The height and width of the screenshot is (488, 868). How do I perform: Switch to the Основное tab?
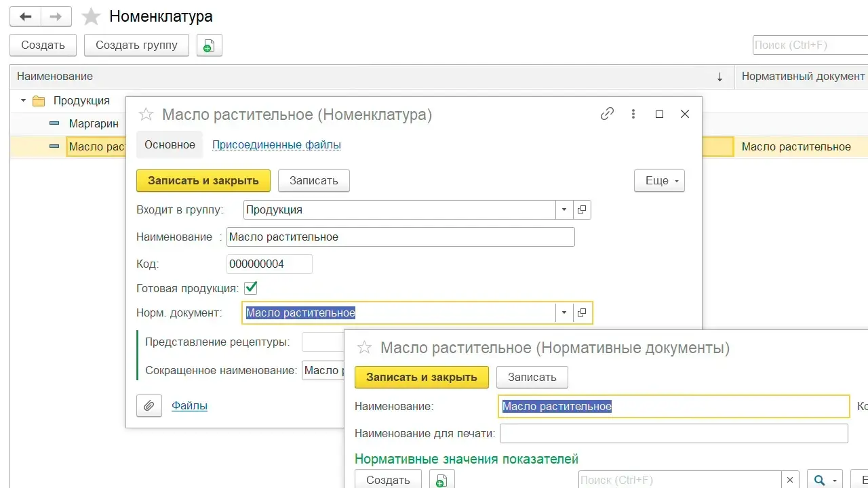(170, 144)
